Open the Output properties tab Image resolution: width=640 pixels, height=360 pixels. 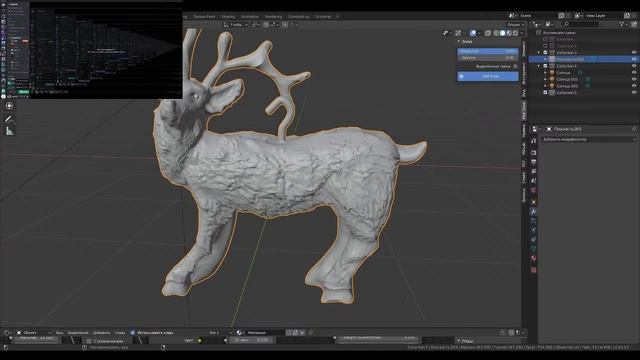[x=533, y=162]
